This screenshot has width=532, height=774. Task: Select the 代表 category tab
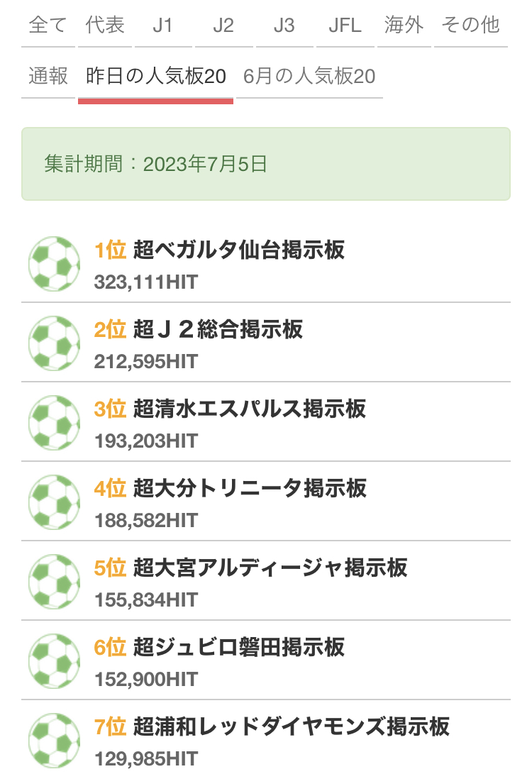[105, 26]
